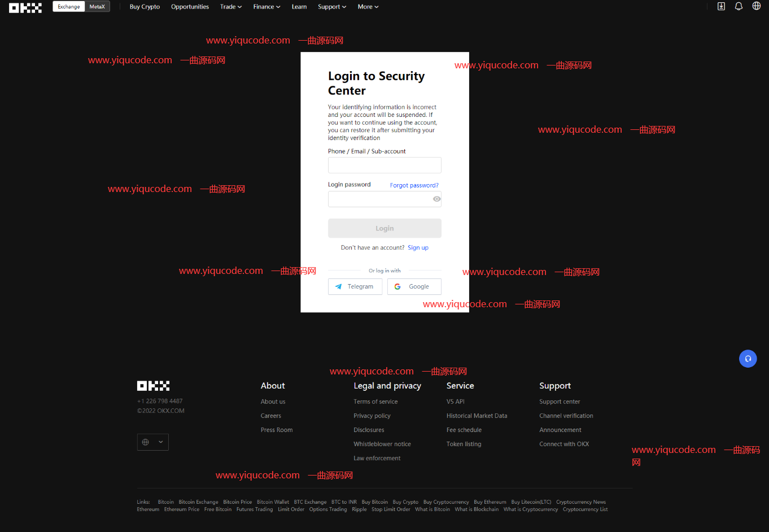Open the Token listing link
The image size is (769, 532).
coord(464,444)
